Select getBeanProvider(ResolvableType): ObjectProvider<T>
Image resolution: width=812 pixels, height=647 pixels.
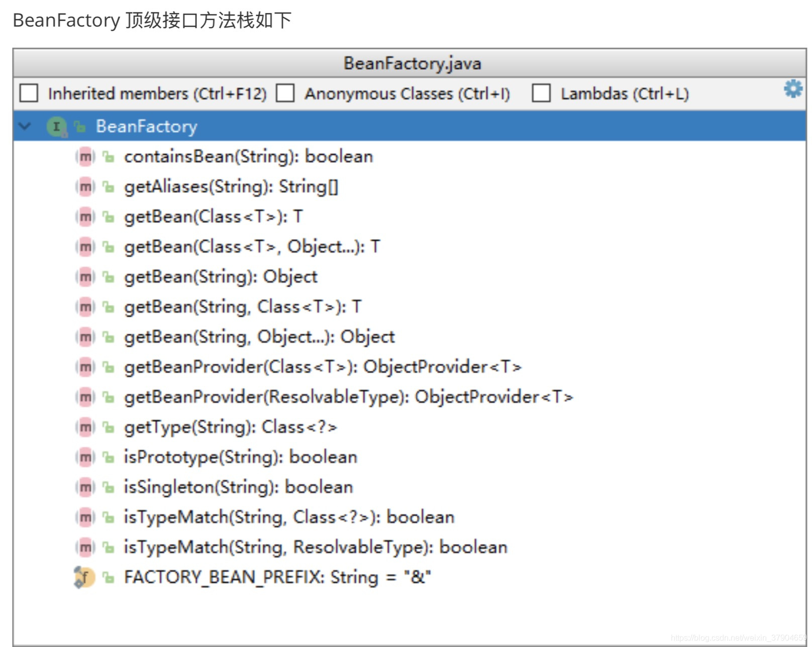(349, 397)
